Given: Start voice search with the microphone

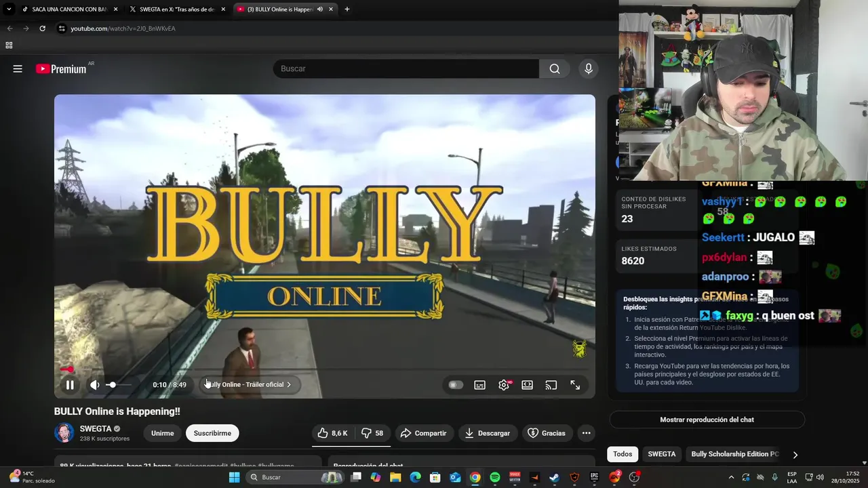Looking at the screenshot, I should pyautogui.click(x=589, y=68).
